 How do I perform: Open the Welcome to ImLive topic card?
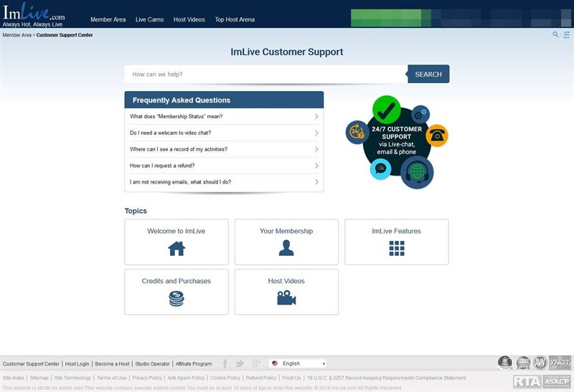click(177, 242)
